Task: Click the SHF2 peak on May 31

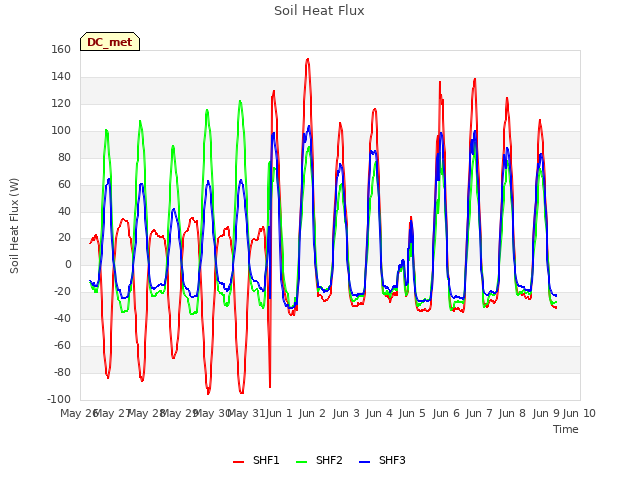Action: pos(240,101)
